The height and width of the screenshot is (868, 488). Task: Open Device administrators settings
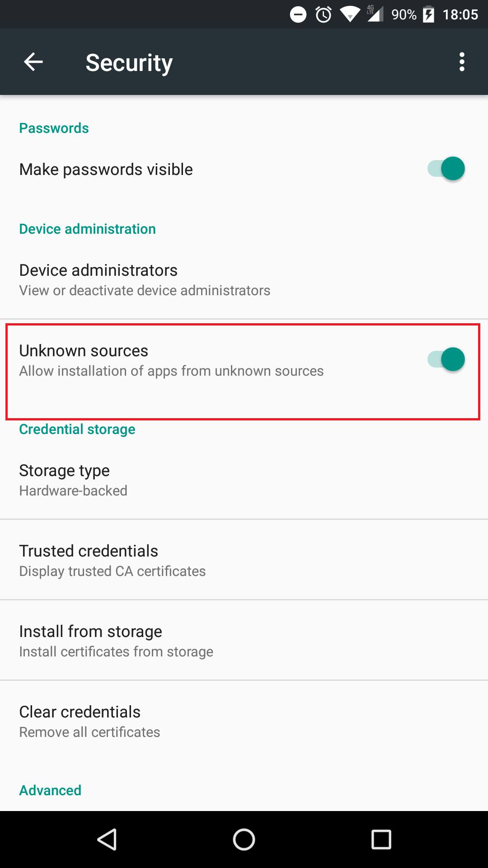(x=145, y=279)
